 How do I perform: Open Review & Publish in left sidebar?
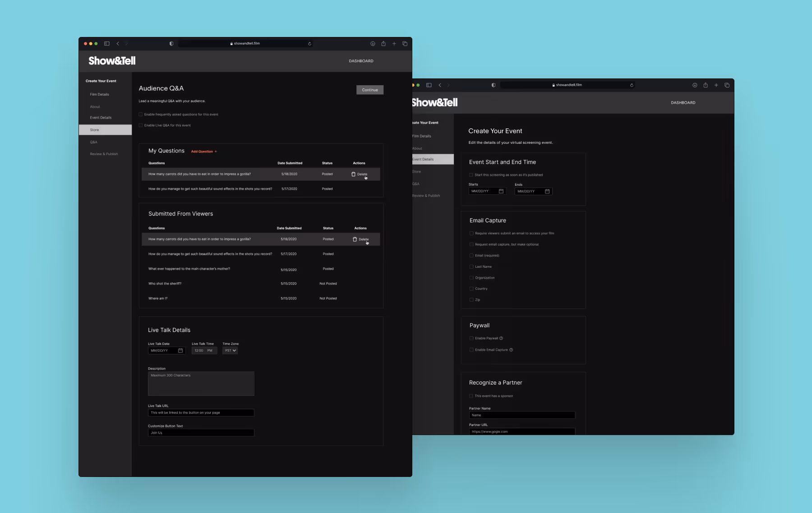click(104, 154)
